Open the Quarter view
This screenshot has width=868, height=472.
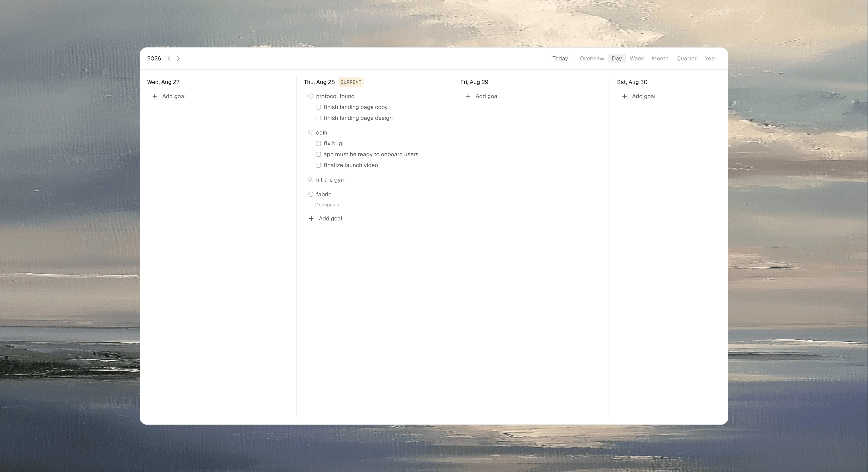coord(686,59)
